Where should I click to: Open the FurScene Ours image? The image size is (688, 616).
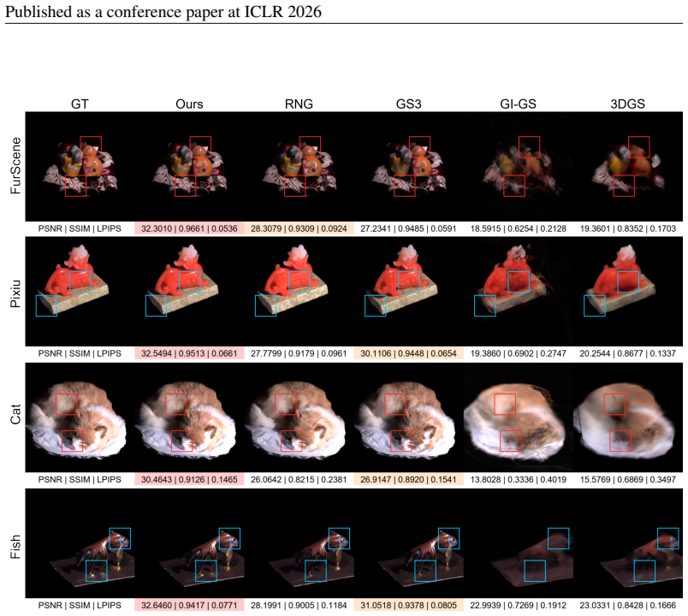coord(190,166)
